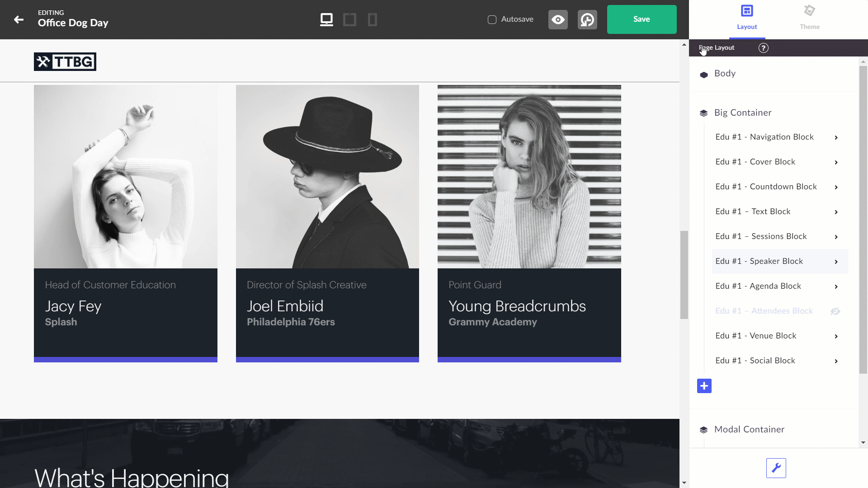Select Edu #1 - Agenda Block label
This screenshot has width=868, height=488.
tap(758, 286)
